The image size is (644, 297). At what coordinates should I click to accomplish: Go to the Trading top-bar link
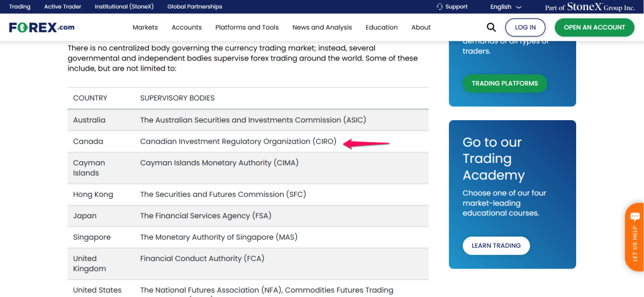19,6
